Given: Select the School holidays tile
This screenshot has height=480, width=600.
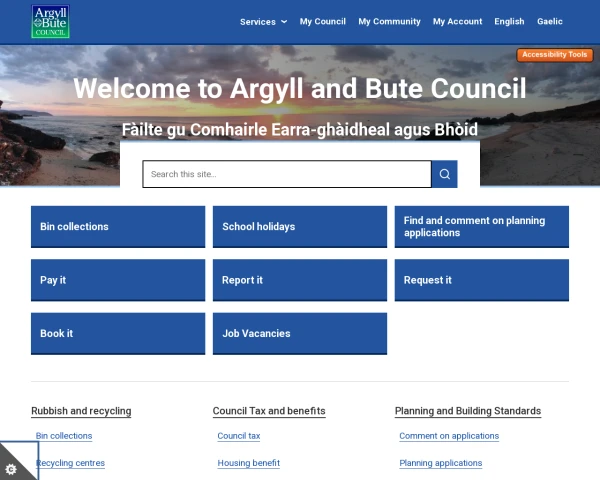Looking at the screenshot, I should tap(300, 227).
